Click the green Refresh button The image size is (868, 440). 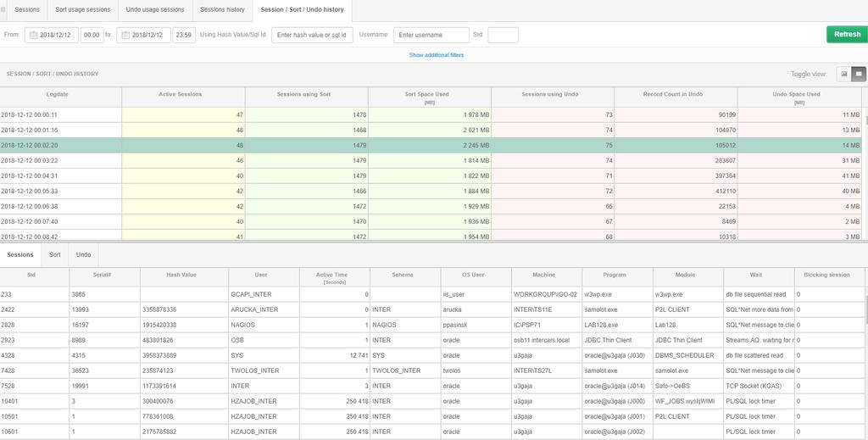coord(847,34)
